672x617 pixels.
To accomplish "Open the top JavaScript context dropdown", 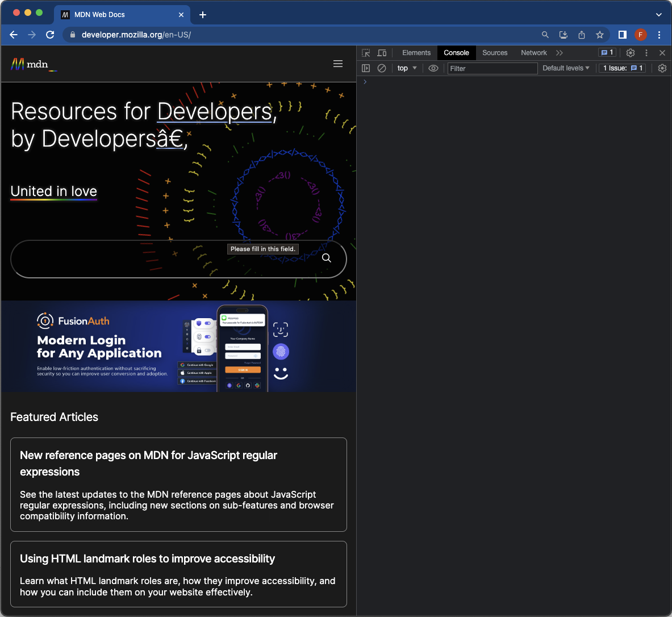I will point(407,68).
